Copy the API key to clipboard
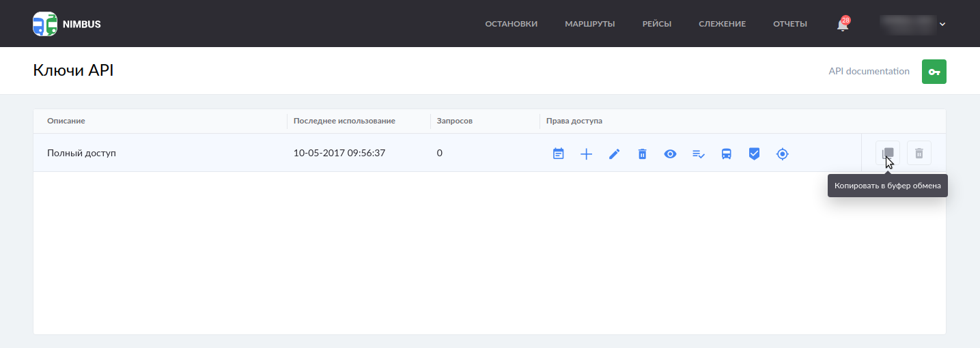980x348 pixels. 888,153
